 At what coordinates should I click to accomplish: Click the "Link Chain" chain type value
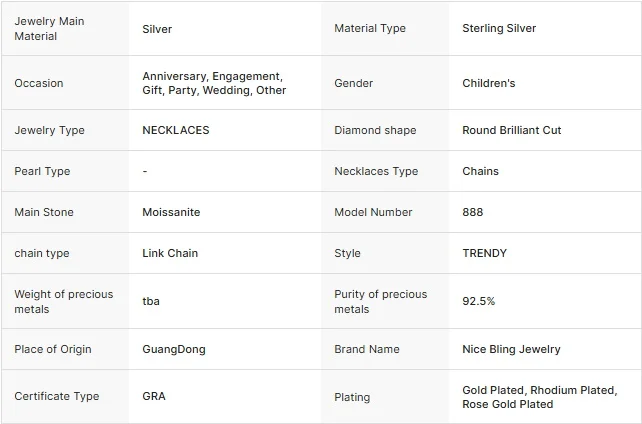tap(170, 254)
